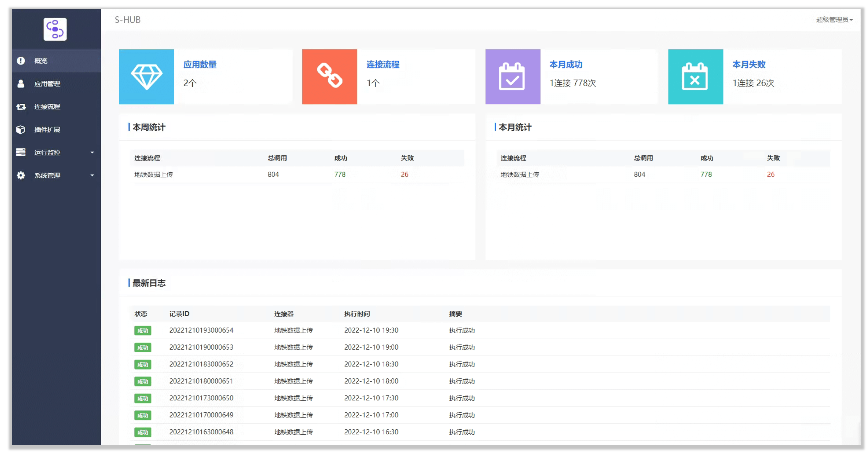Click the retweet arrows icon beside 连接流程
The width and height of the screenshot is (868, 452).
click(x=21, y=107)
